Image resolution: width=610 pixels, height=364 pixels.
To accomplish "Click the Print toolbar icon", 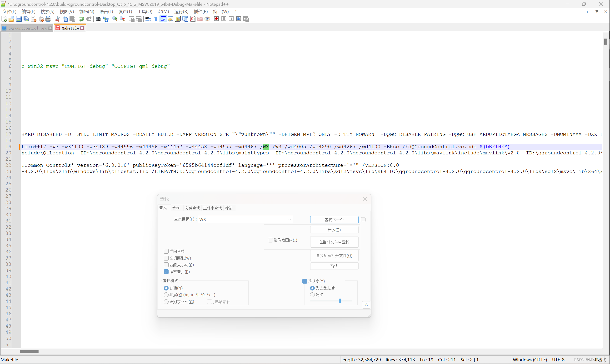I will [x=48, y=19].
